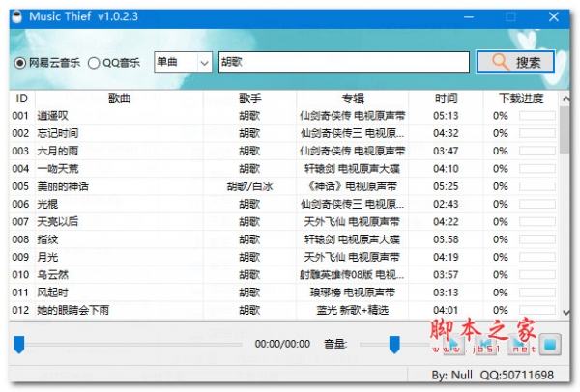Click album 射雕英雄传08版 in row 010
This screenshot has width=580, height=392.
(x=352, y=275)
